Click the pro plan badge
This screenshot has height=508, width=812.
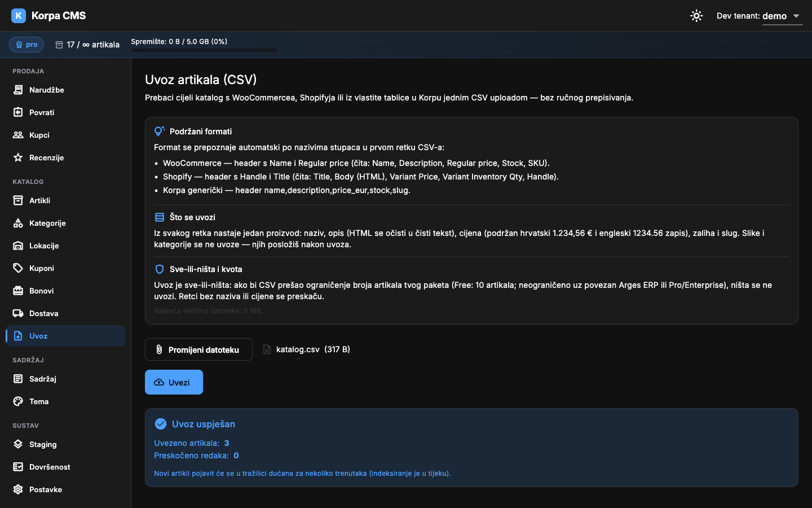tap(27, 45)
